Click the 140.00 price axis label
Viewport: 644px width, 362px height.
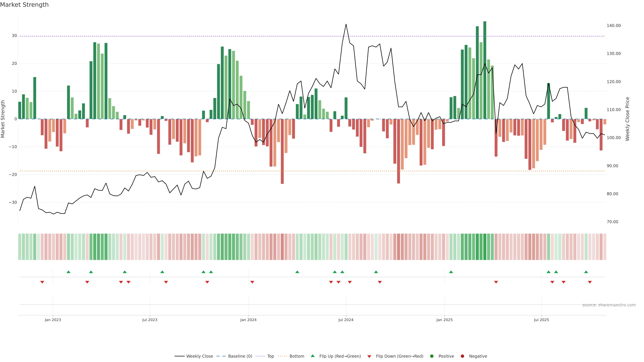click(613, 25)
